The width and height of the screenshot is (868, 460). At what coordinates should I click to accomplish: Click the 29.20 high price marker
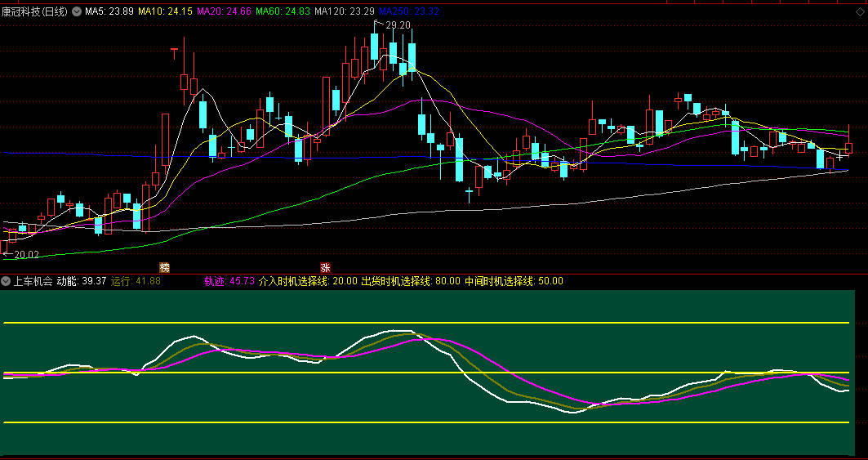click(x=398, y=25)
